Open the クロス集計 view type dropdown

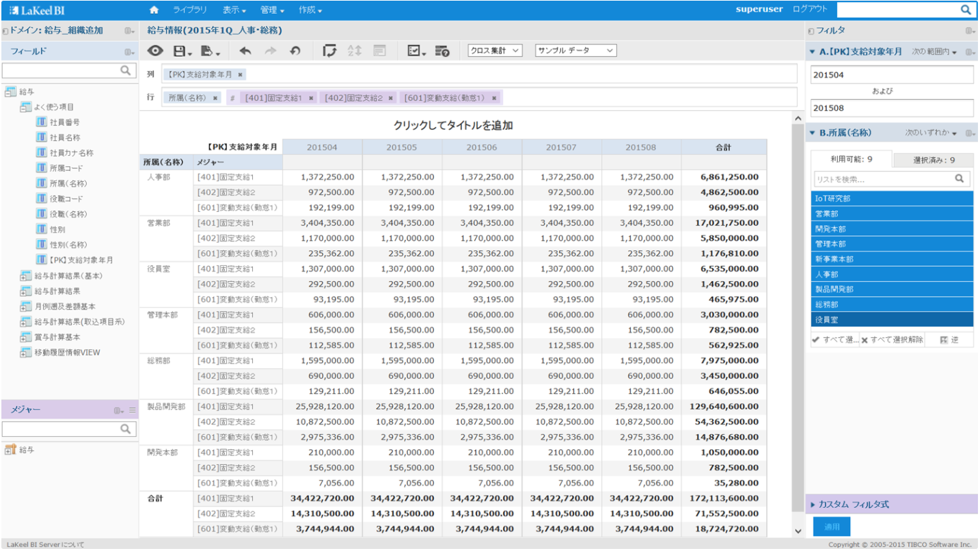coord(495,51)
